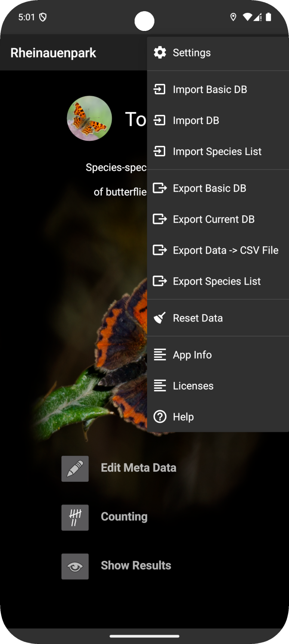Select Export Current DB option

[214, 219]
